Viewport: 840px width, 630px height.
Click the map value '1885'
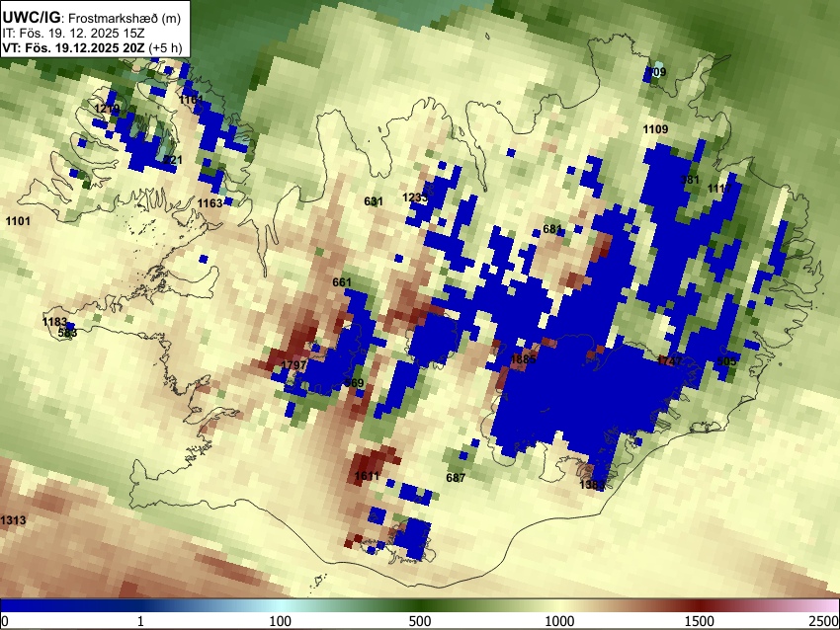tap(523, 358)
